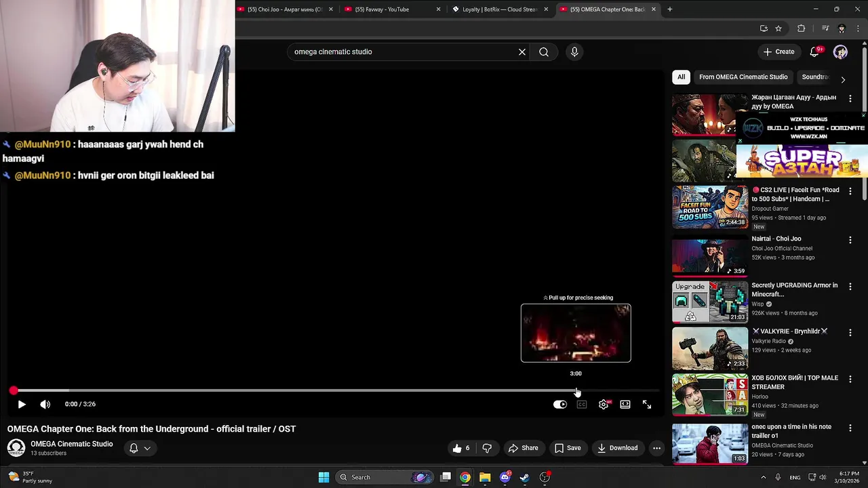Screen dimensions: 868x488
Task: Select the Soundtracks filter chip
Action: 815,77
